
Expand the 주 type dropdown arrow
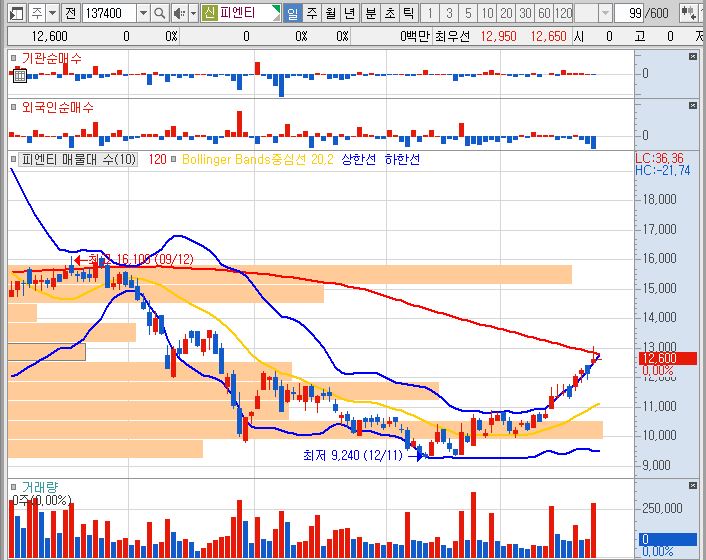point(51,13)
